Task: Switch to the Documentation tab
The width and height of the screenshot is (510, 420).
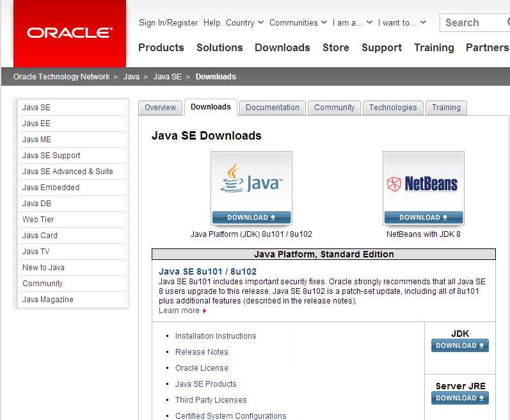Action: click(x=272, y=108)
